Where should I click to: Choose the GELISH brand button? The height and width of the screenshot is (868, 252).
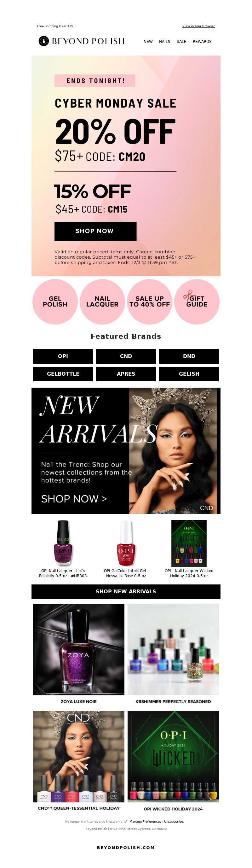coord(189,374)
